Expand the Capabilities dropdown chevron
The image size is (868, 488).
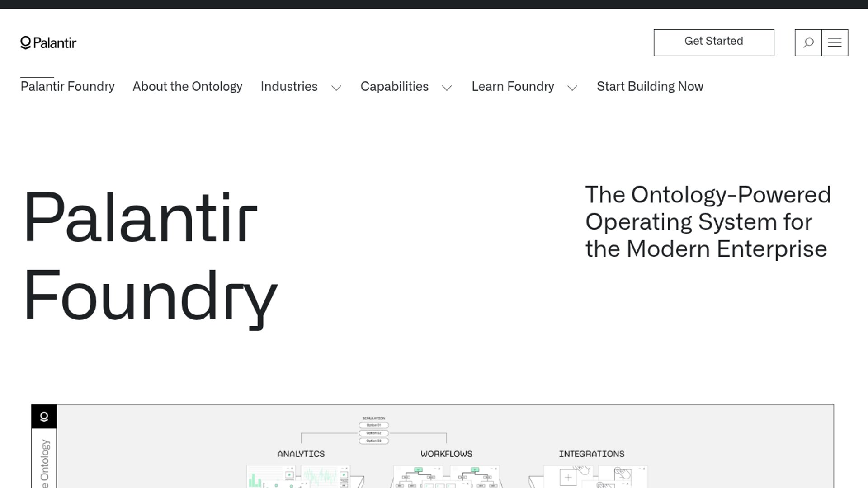point(447,88)
